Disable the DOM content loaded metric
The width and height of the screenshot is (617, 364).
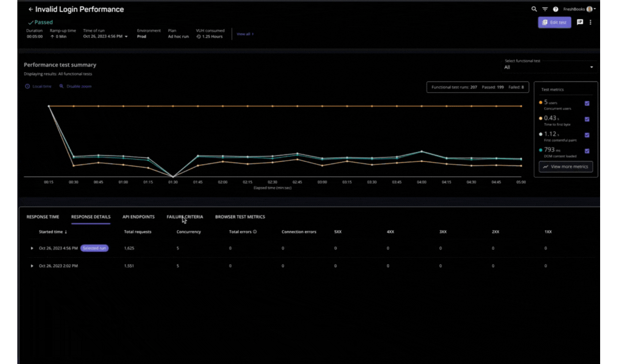click(x=587, y=151)
